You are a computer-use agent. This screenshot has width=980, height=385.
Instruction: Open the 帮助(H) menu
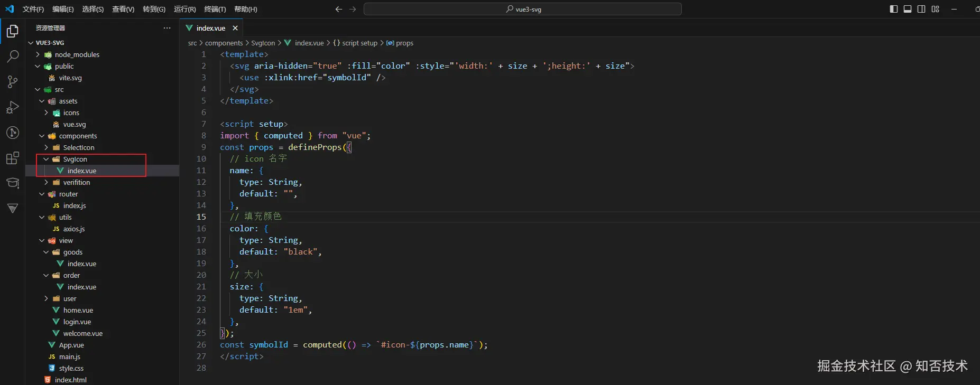point(245,9)
